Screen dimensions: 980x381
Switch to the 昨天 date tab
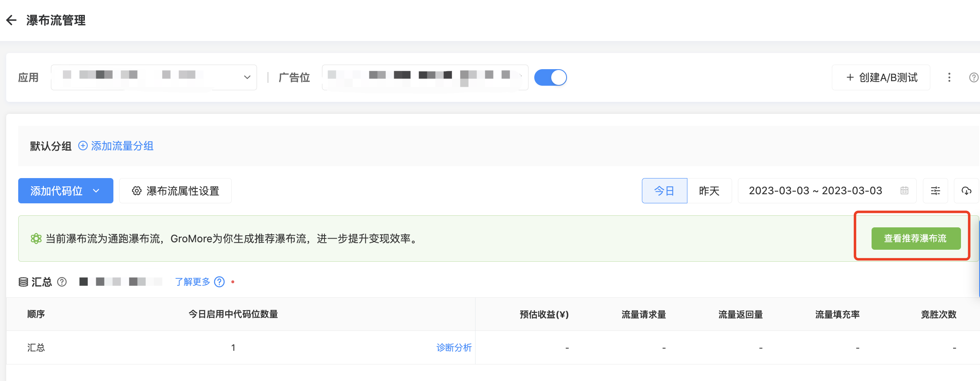click(709, 190)
